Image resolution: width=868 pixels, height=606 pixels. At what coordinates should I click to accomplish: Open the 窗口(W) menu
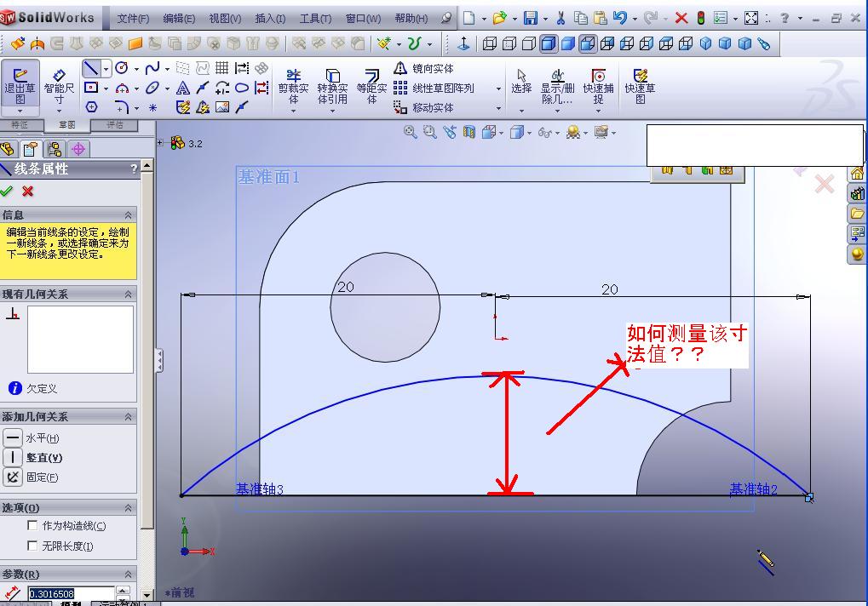coord(363,18)
